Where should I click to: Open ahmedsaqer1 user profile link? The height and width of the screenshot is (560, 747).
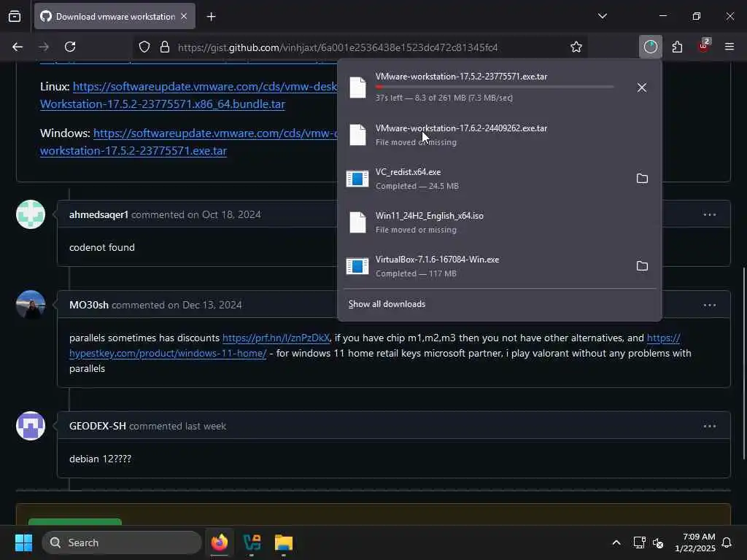(x=98, y=215)
